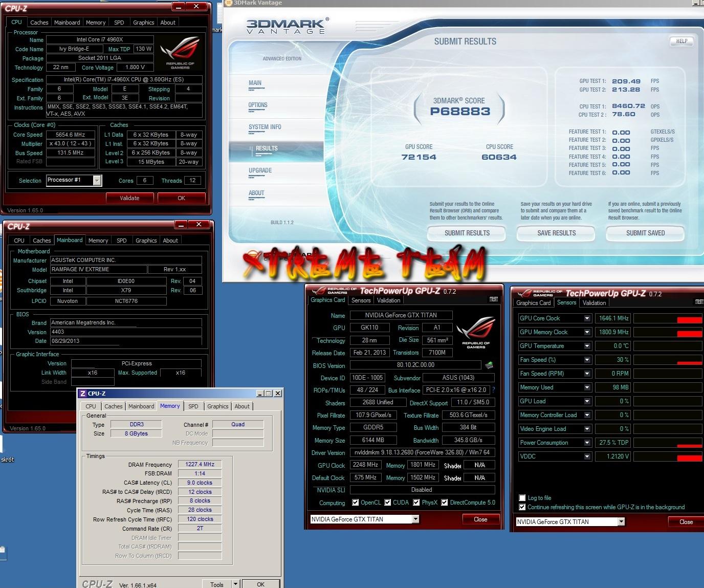Enable the Log to file checkbox
The height and width of the screenshot is (588, 704).
click(522, 498)
